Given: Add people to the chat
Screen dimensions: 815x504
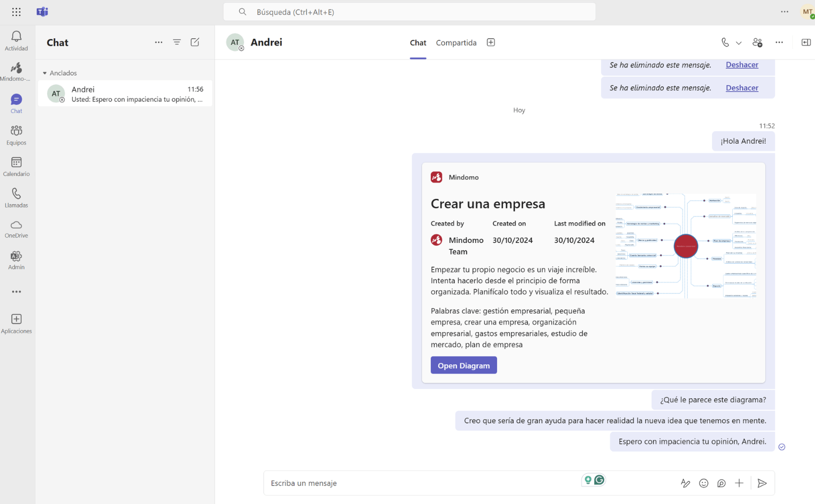Looking at the screenshot, I should pyautogui.click(x=758, y=42).
